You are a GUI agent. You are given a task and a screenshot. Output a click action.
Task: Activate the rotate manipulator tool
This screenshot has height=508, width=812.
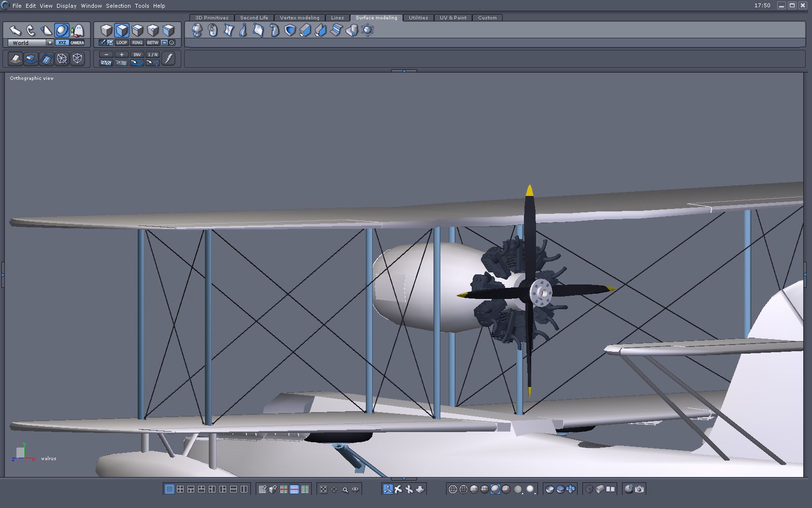pos(30,30)
